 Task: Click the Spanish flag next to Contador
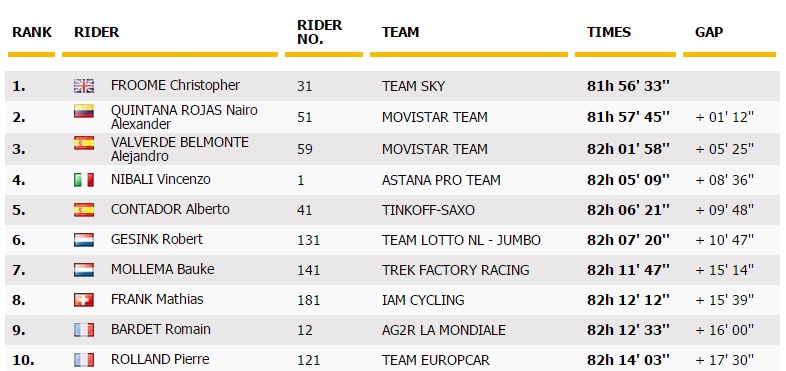click(84, 210)
